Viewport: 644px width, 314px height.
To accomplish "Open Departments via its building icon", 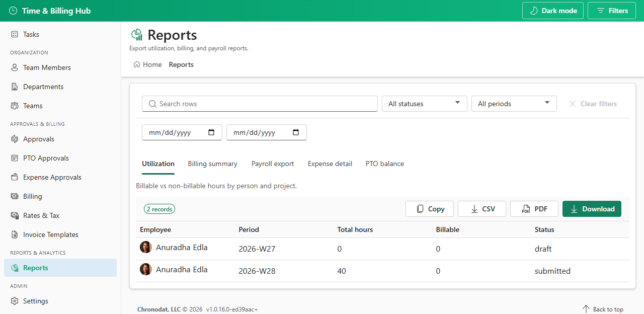I will (x=15, y=87).
